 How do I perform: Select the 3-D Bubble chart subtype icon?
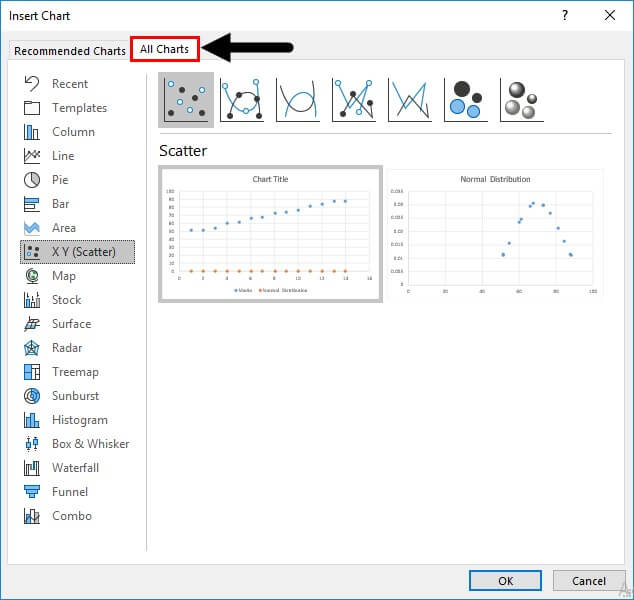pyautogui.click(x=522, y=100)
